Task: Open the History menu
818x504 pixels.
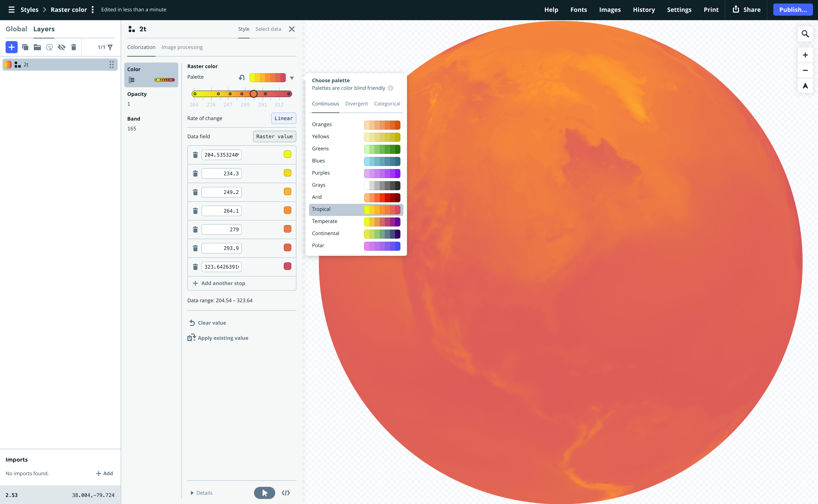Action: point(644,10)
